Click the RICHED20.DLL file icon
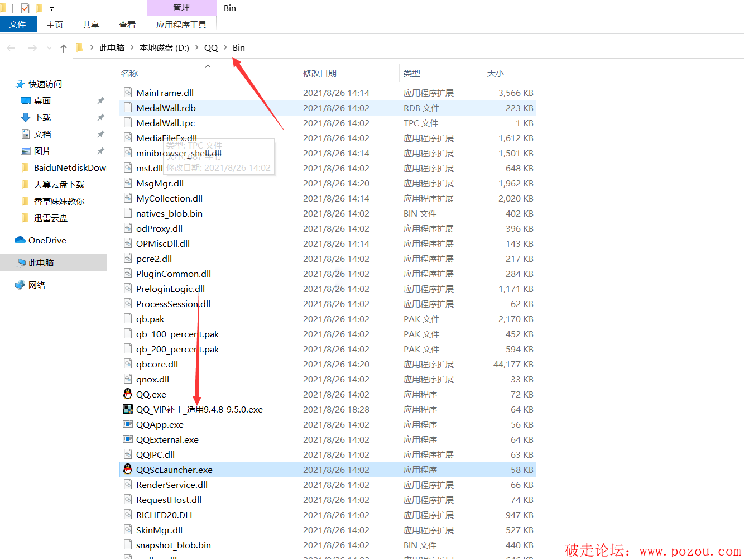Viewport: 744px width, 560px height. pos(128,515)
